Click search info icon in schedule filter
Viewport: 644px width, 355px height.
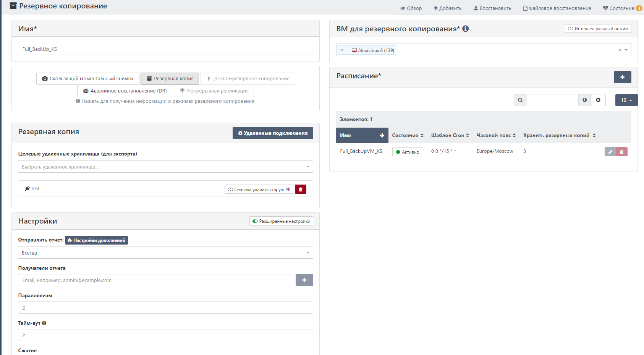pyautogui.click(x=584, y=100)
